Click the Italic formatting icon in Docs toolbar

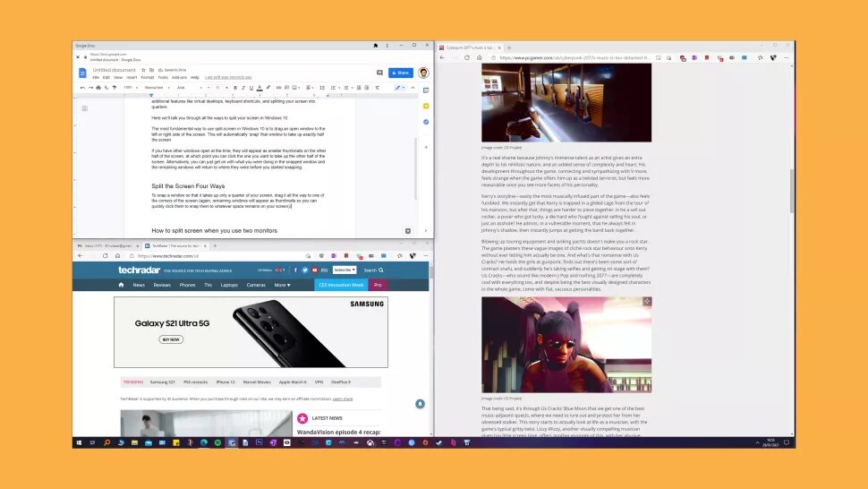(242, 88)
